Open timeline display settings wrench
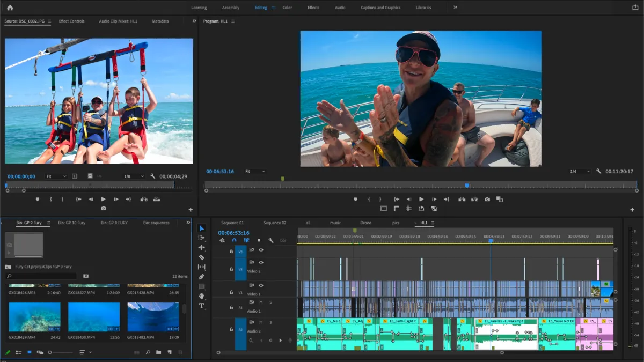 271,240
